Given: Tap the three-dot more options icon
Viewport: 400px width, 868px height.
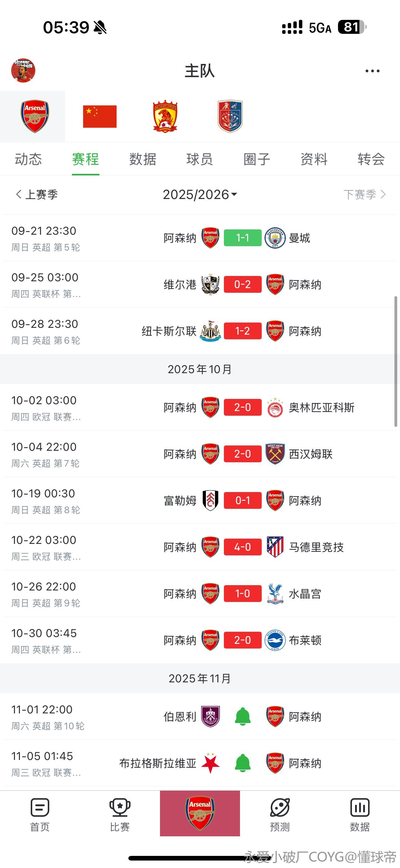Looking at the screenshot, I should (372, 71).
